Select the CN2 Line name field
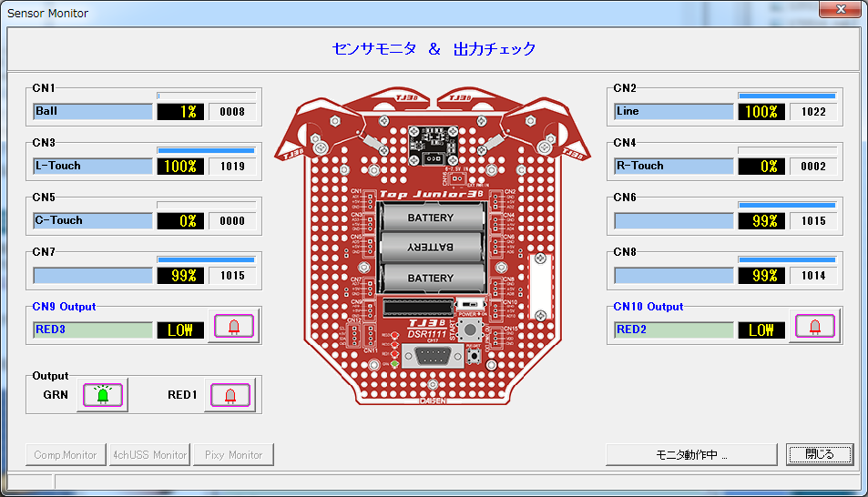 [x=674, y=111]
